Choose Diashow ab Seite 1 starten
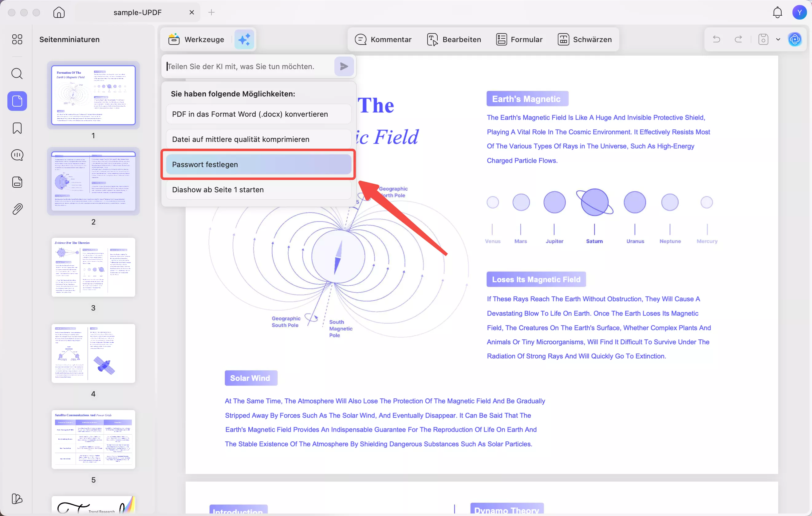The height and width of the screenshot is (516, 812). tap(258, 190)
